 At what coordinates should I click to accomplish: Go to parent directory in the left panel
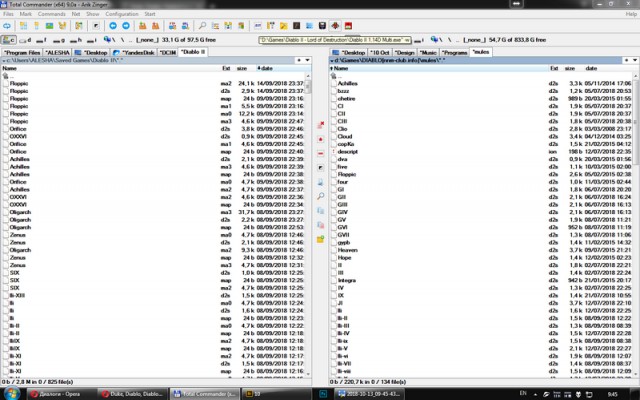153,76
